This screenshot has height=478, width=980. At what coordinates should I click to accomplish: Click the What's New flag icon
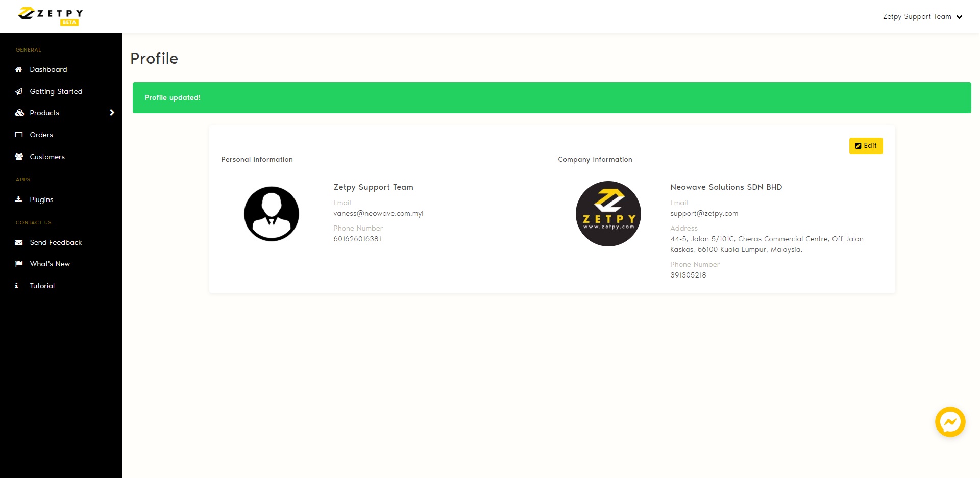click(x=19, y=264)
